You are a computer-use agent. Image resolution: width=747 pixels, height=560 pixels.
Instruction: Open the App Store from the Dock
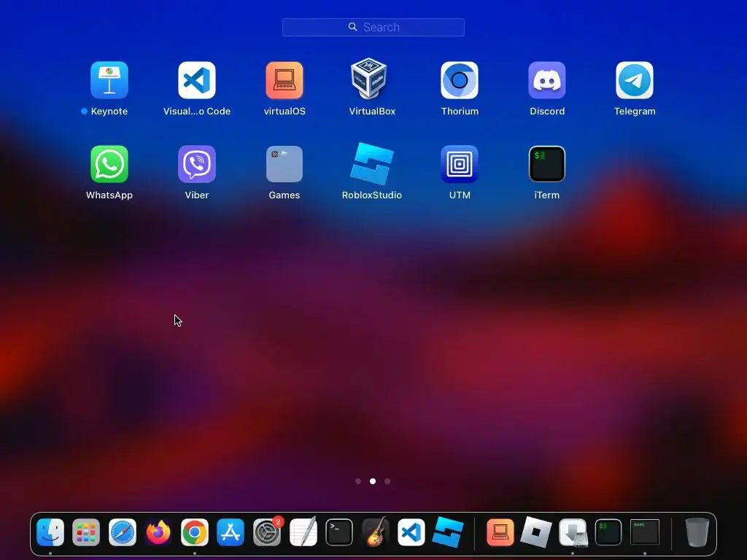point(231,532)
